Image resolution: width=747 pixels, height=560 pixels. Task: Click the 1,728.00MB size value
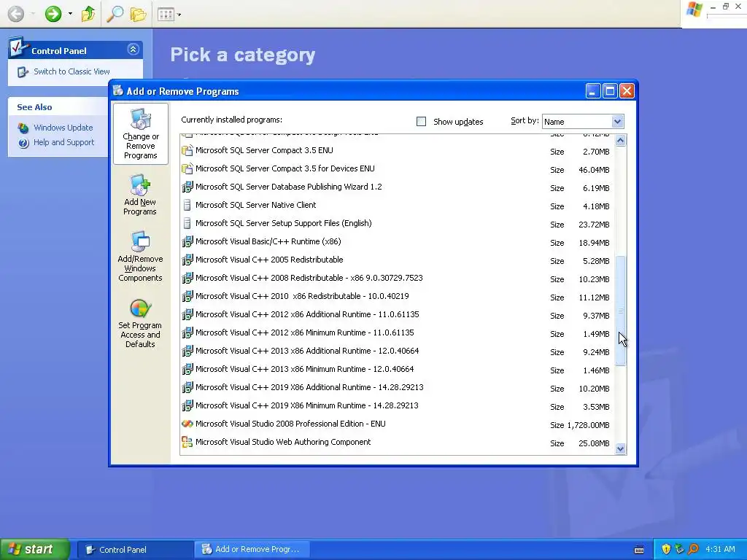pyautogui.click(x=588, y=425)
